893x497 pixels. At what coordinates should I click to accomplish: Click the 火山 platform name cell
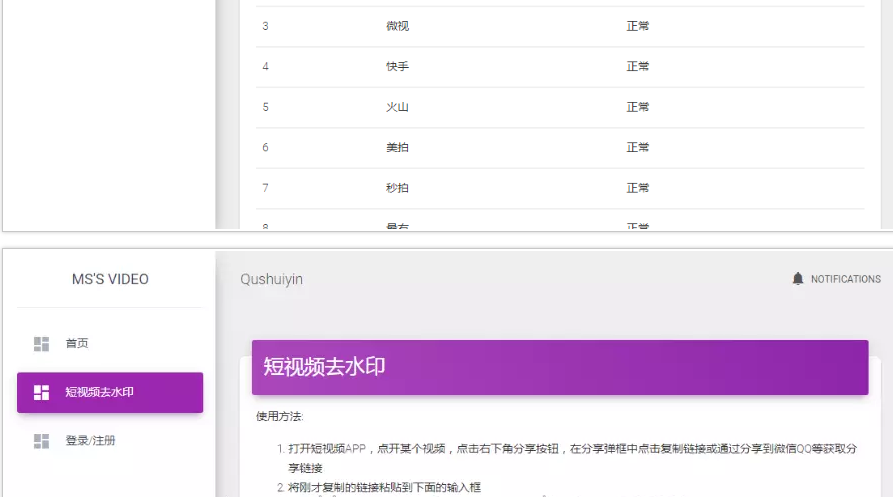coord(397,107)
